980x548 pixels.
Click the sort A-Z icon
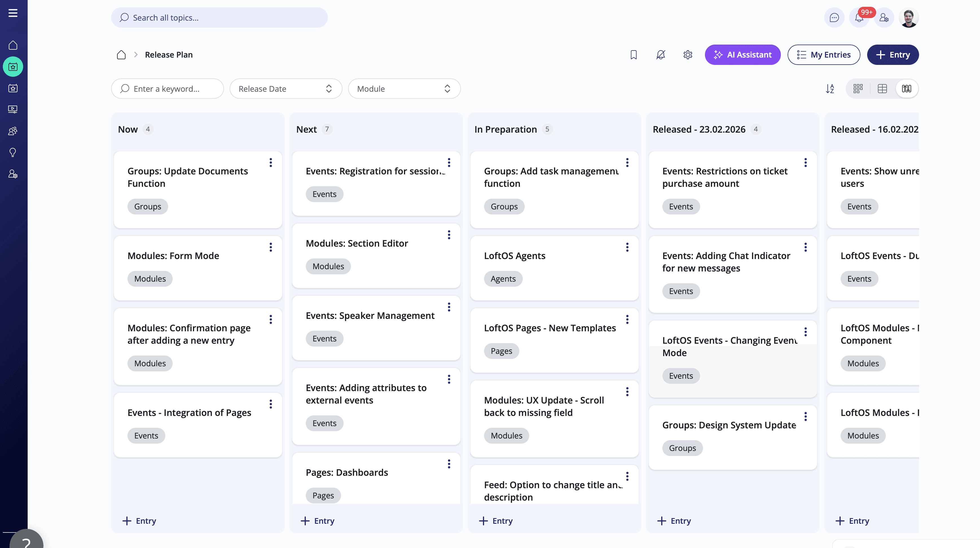[x=830, y=89]
